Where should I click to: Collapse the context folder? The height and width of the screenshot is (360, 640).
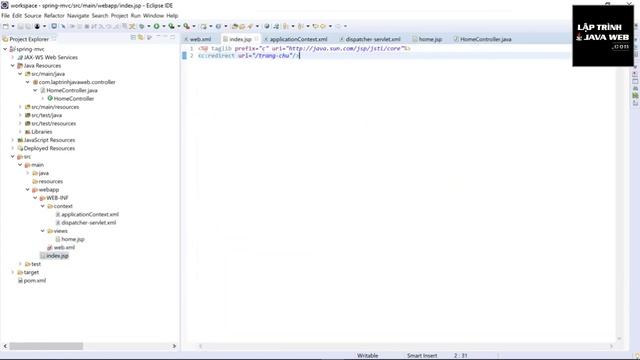[x=42, y=206]
